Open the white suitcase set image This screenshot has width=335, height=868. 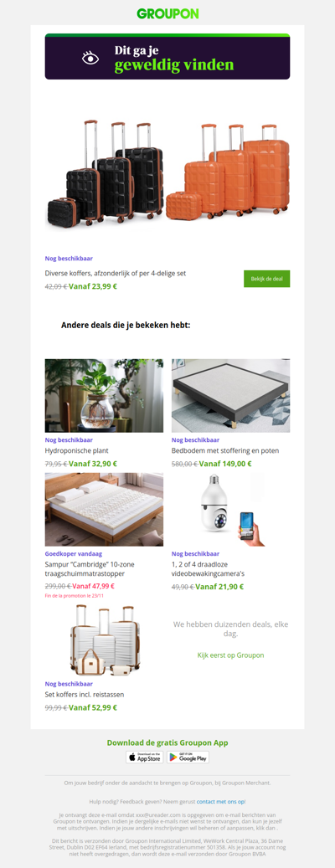pyautogui.click(x=104, y=641)
